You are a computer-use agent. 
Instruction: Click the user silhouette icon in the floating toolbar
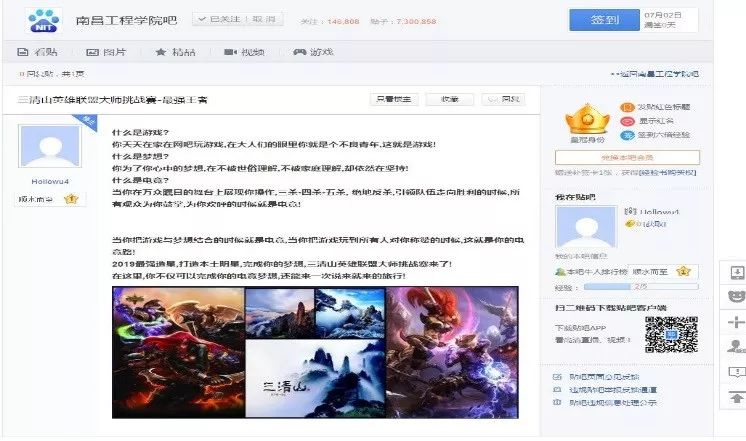[x=737, y=346]
